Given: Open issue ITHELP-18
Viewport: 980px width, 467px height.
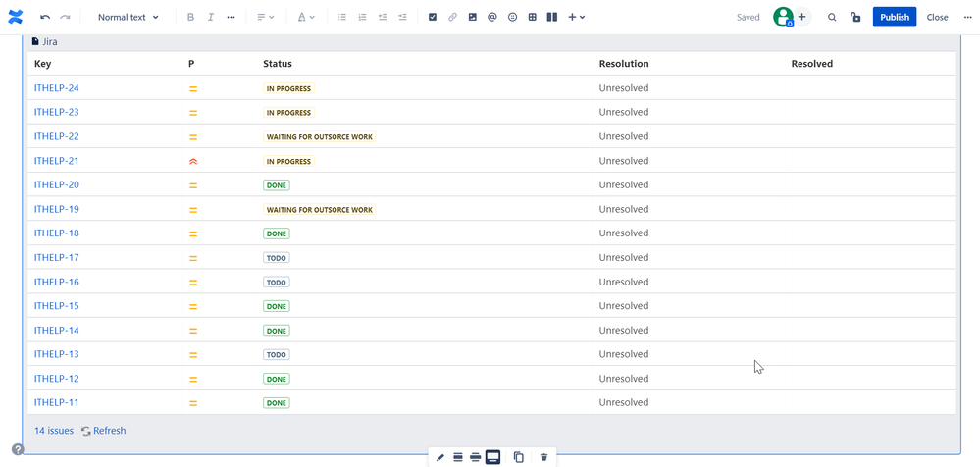Looking at the screenshot, I should (x=56, y=233).
